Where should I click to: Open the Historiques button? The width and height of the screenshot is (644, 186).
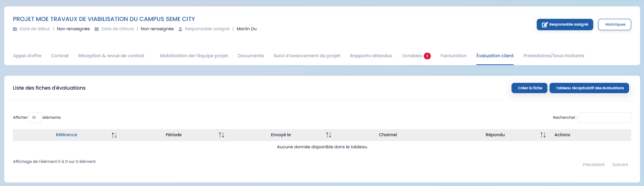[615, 25]
